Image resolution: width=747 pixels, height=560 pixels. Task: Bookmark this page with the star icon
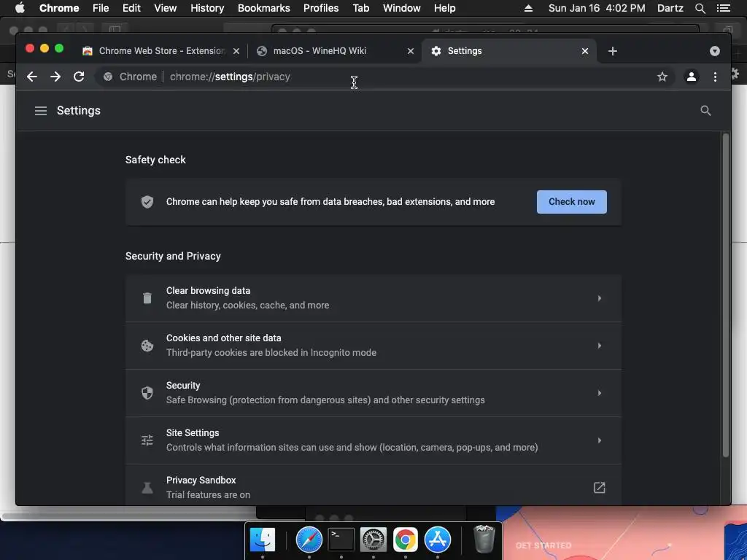coord(662,77)
